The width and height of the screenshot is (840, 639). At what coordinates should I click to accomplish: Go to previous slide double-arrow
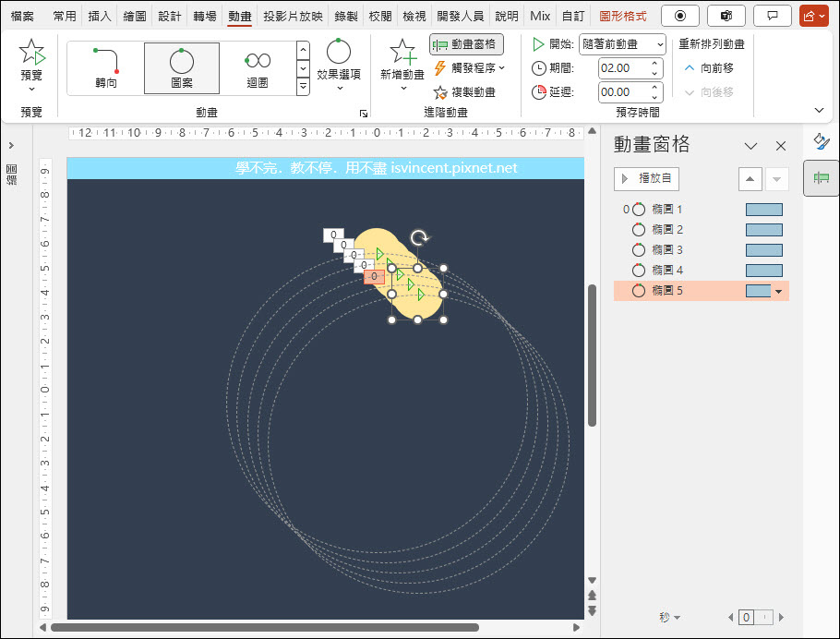[x=592, y=595]
